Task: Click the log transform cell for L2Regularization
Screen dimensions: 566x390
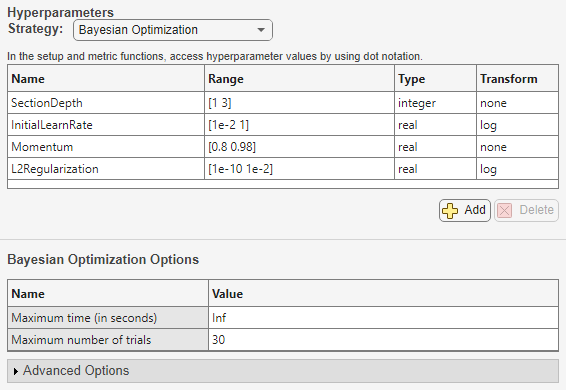Action: 517,169
